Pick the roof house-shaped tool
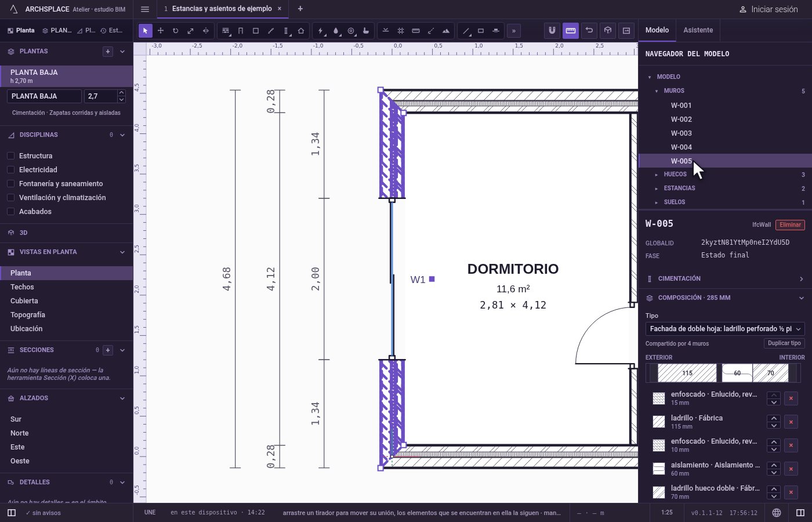The width and height of the screenshot is (812, 522). 301,31
